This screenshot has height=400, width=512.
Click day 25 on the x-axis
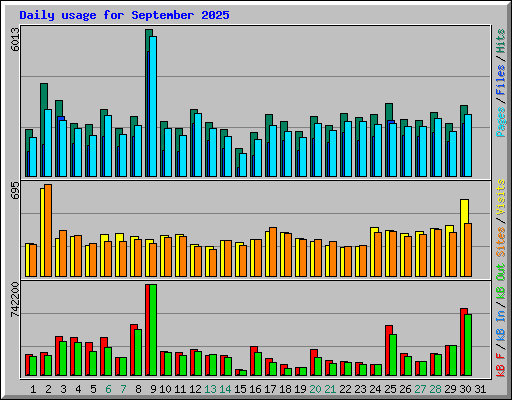pyautogui.click(x=390, y=389)
